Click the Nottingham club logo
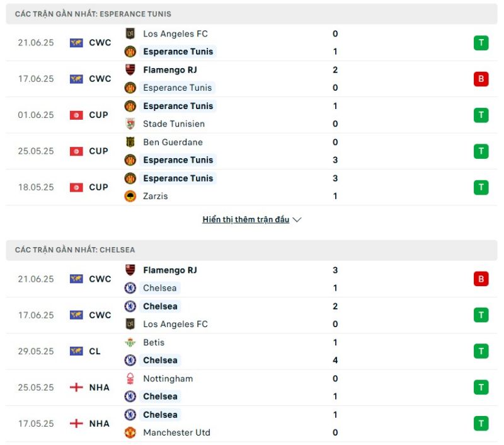Viewport: 504px width, 445px height. pos(130,378)
